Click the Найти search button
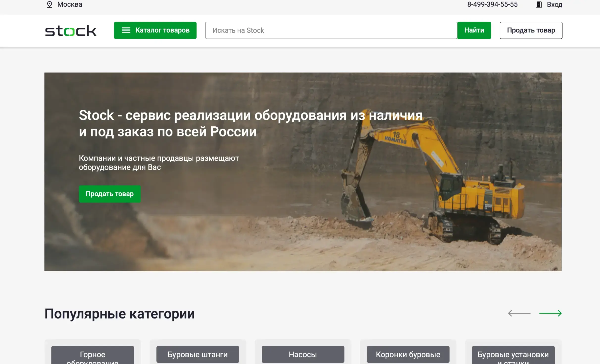 pyautogui.click(x=474, y=30)
